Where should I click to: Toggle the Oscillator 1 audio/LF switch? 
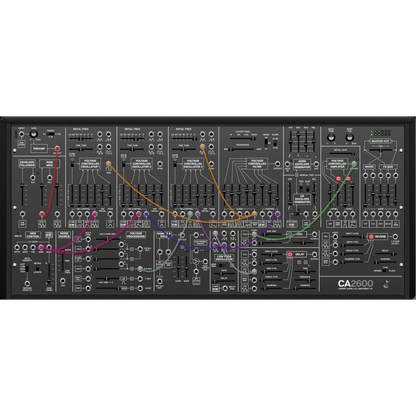72,163
